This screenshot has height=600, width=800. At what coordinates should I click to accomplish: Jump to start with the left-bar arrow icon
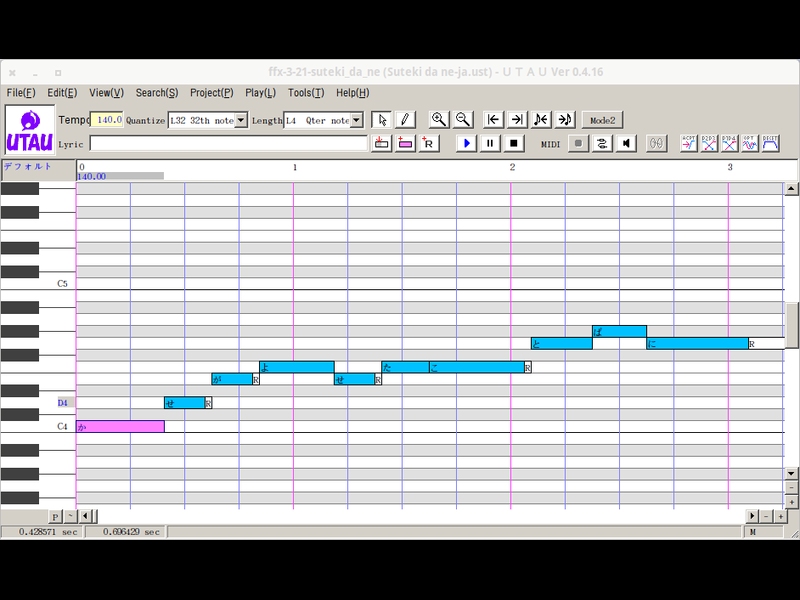493,120
